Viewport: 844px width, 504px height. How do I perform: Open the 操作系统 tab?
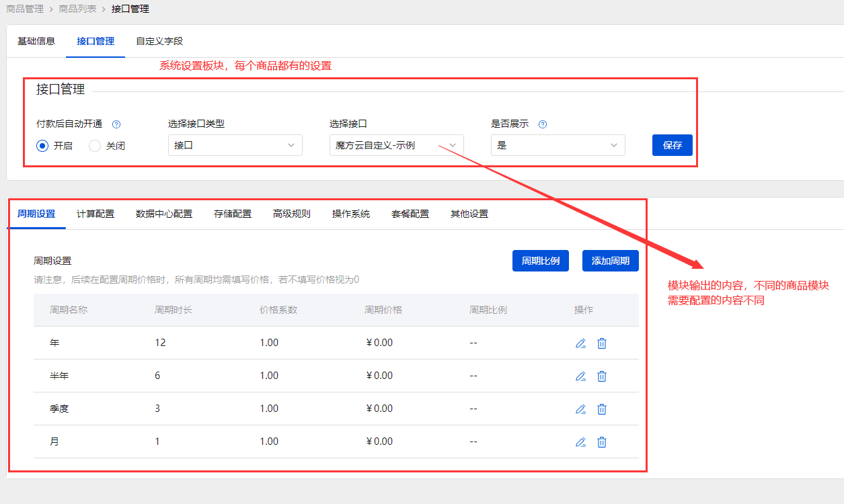(351, 214)
